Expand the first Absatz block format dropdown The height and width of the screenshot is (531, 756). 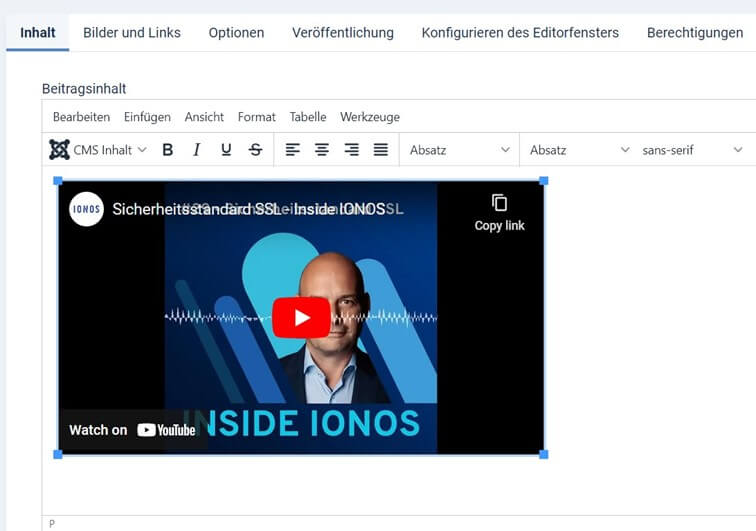click(459, 150)
